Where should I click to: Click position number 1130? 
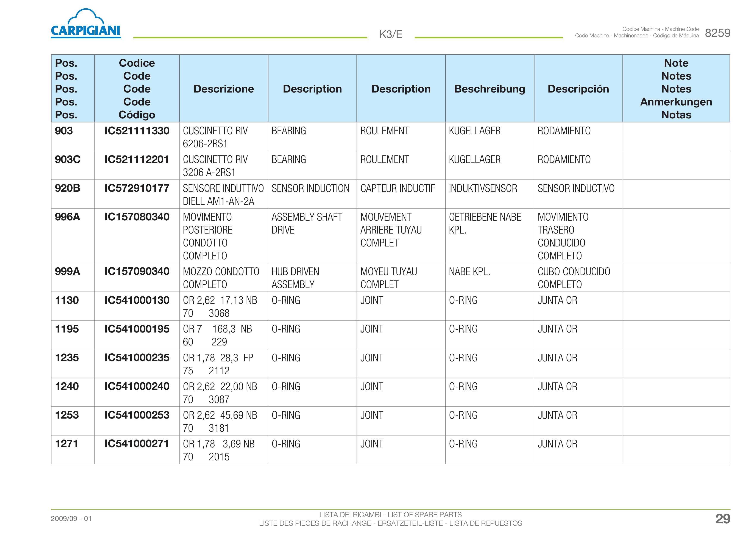[x=67, y=300]
